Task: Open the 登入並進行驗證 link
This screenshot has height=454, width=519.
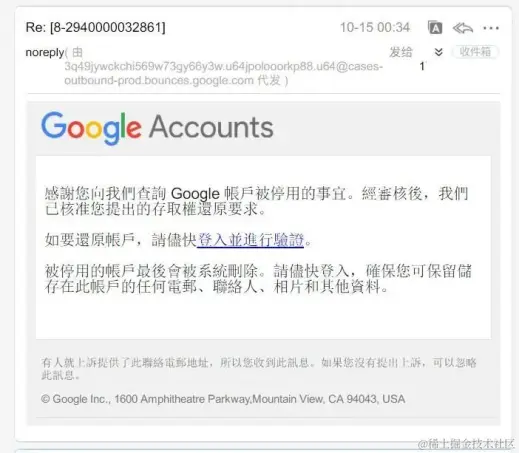Action: (250, 240)
